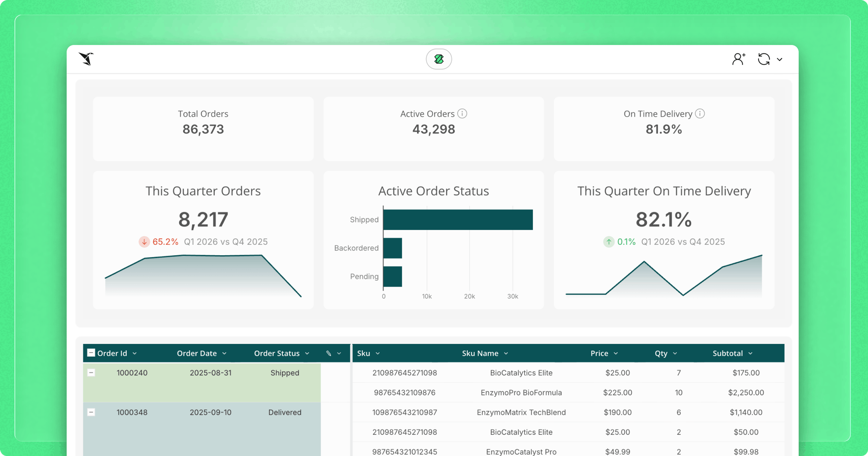868x456 pixels.
Task: Select the EnzymoCatalyst Pro cell
Action: click(x=521, y=452)
